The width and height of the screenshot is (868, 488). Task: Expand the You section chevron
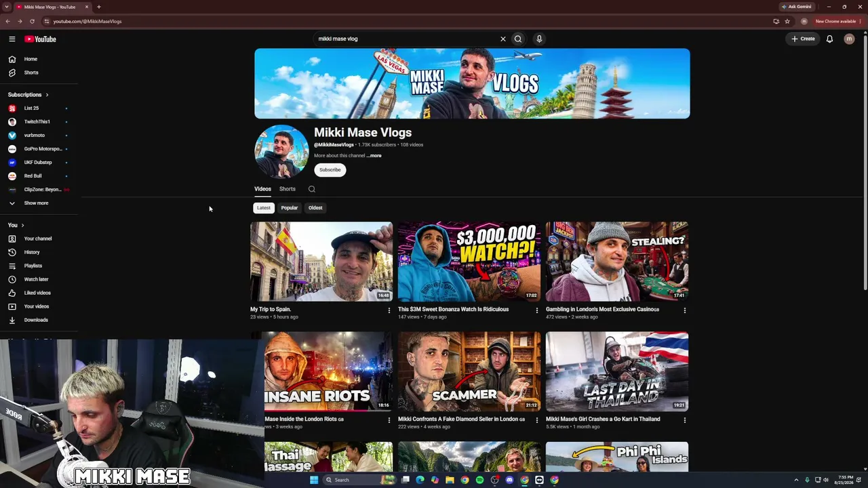coord(22,225)
